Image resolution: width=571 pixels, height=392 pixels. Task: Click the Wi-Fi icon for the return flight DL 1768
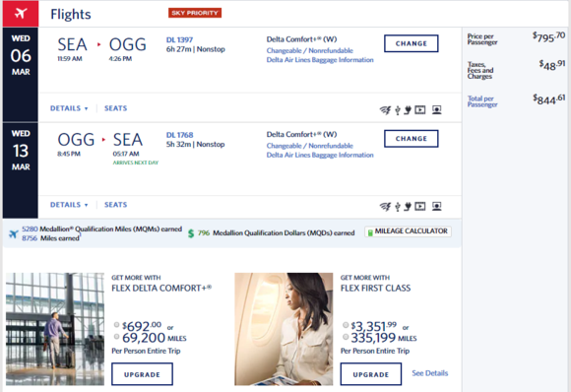[385, 207]
